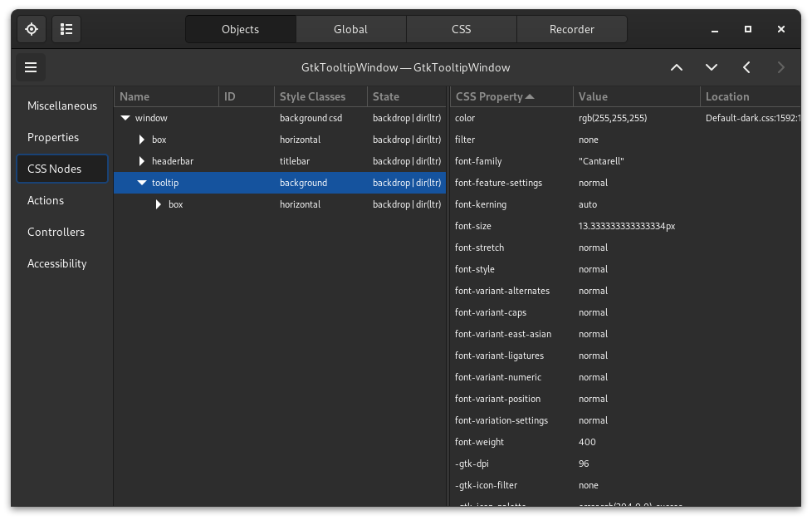Image resolution: width=812 pixels, height=520 pixels.
Task: Select the font-variant-numeric property
Action: (x=625, y=377)
